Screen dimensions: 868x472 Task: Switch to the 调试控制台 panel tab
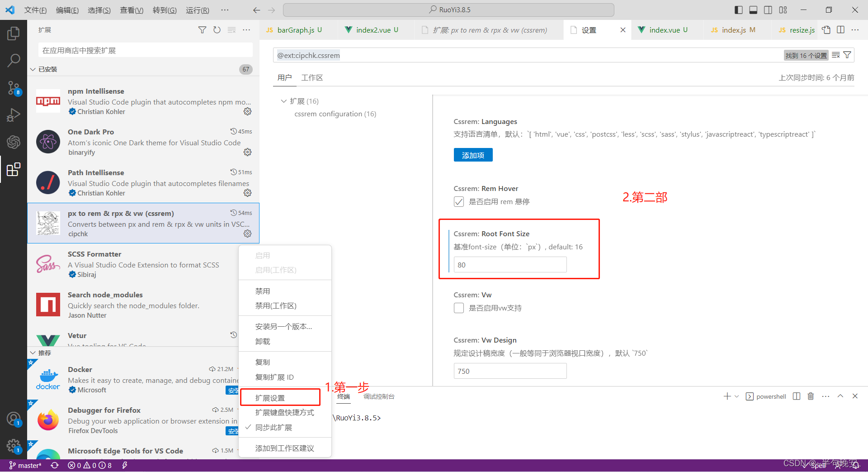[x=379, y=396]
